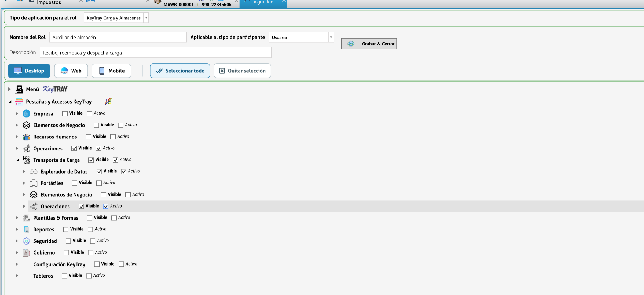Expand the Reportes tree node

(17, 229)
